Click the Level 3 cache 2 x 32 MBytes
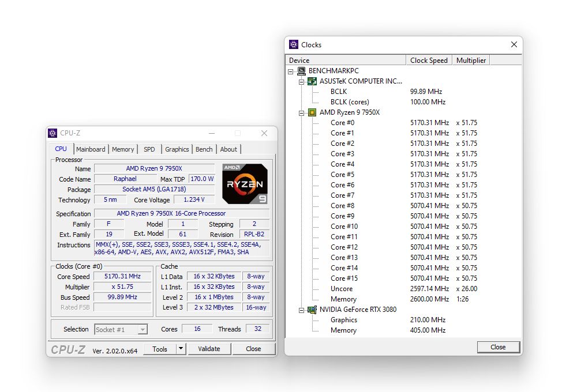The height and width of the screenshot is (392, 577). pyautogui.click(x=214, y=307)
